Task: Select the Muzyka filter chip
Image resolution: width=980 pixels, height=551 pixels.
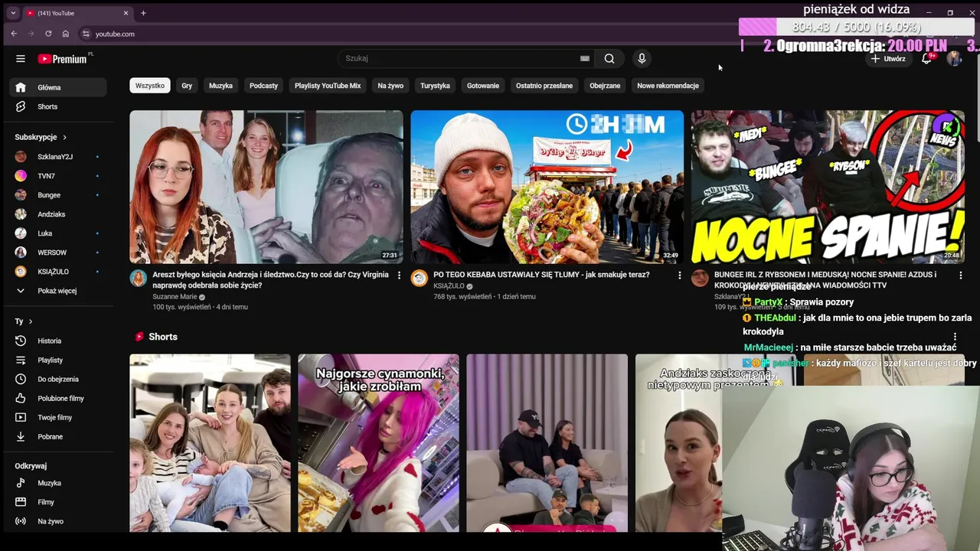Action: 220,86
